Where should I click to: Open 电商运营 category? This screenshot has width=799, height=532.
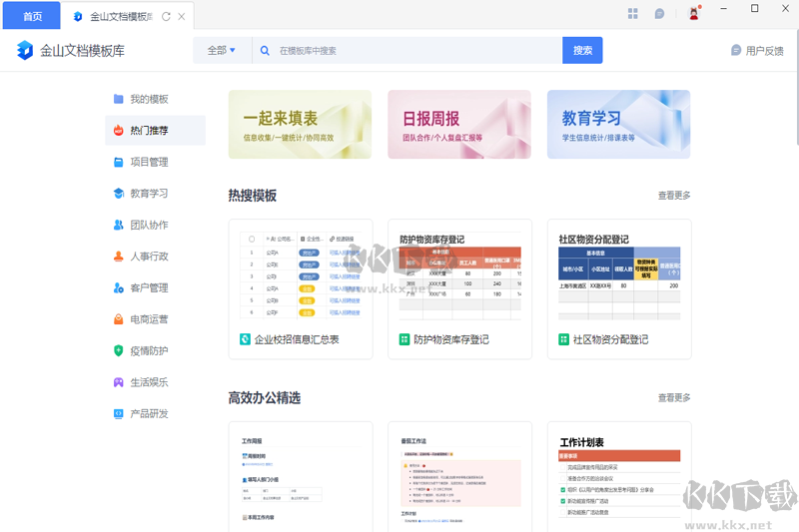point(155,319)
